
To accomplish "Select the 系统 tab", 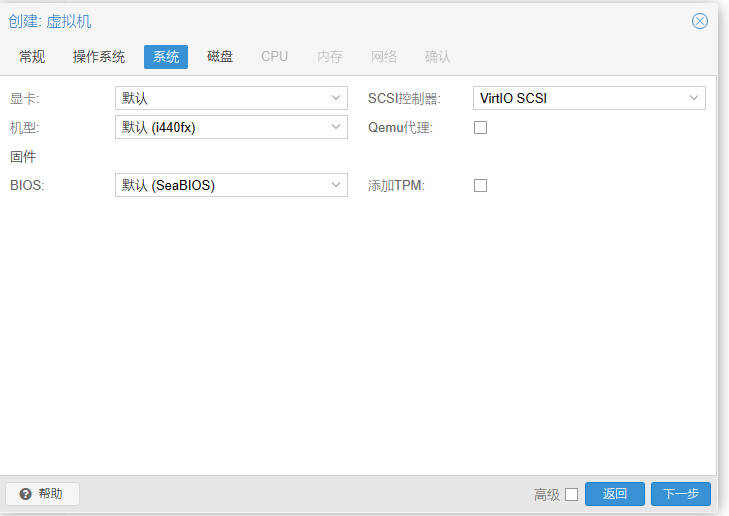I will tap(166, 57).
